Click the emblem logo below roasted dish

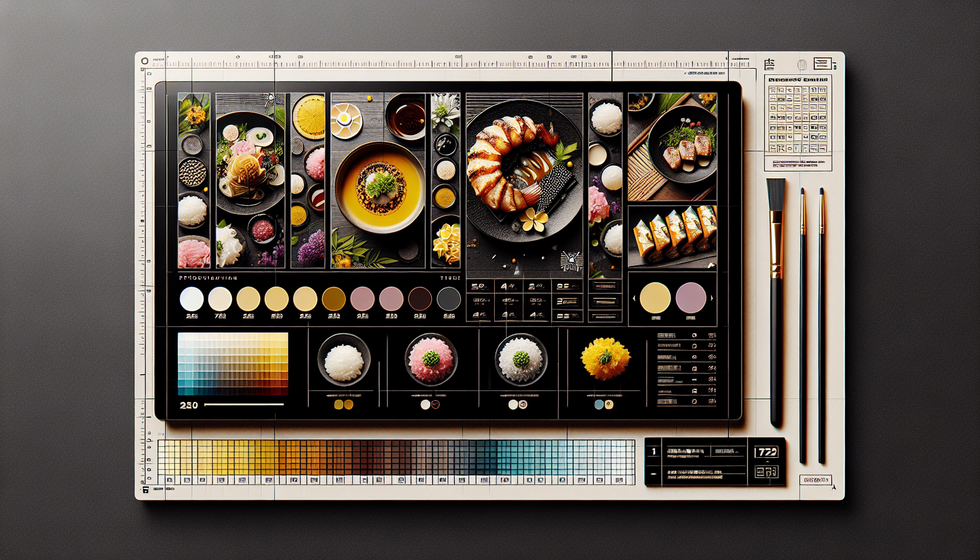tap(571, 261)
